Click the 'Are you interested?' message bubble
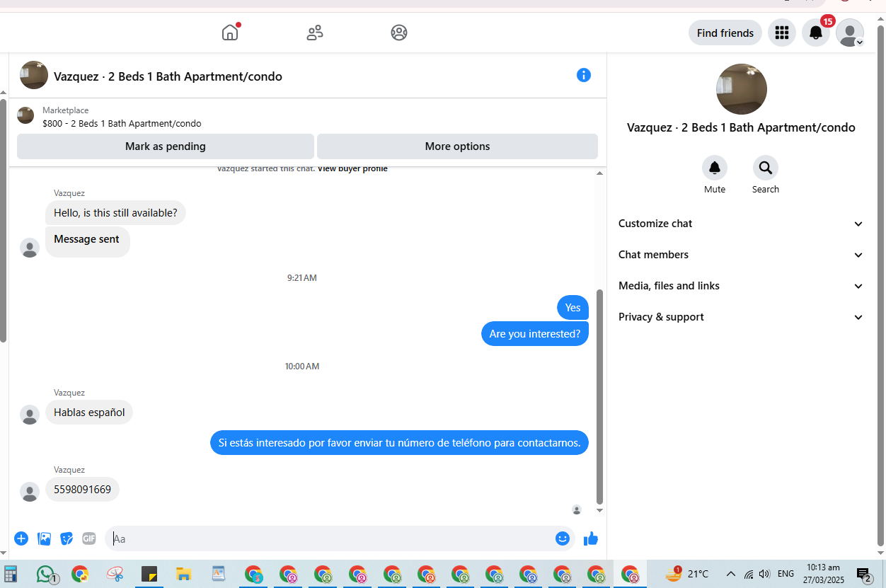 click(x=535, y=333)
